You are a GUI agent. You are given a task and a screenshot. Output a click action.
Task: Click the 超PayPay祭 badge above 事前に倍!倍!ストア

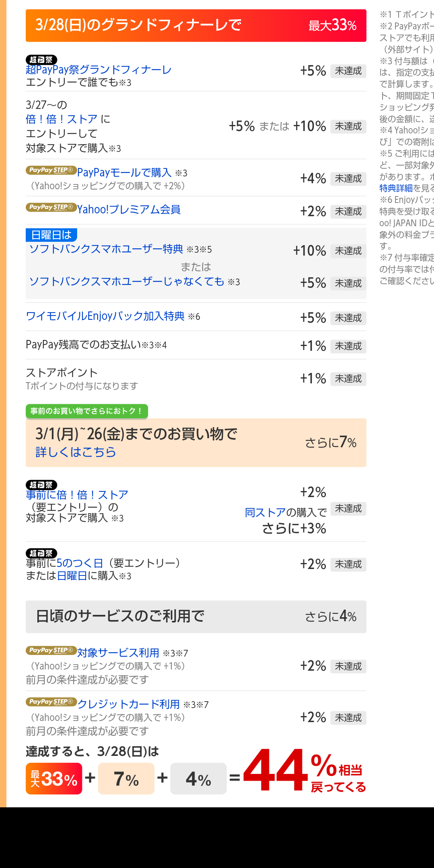pyautogui.click(x=41, y=485)
